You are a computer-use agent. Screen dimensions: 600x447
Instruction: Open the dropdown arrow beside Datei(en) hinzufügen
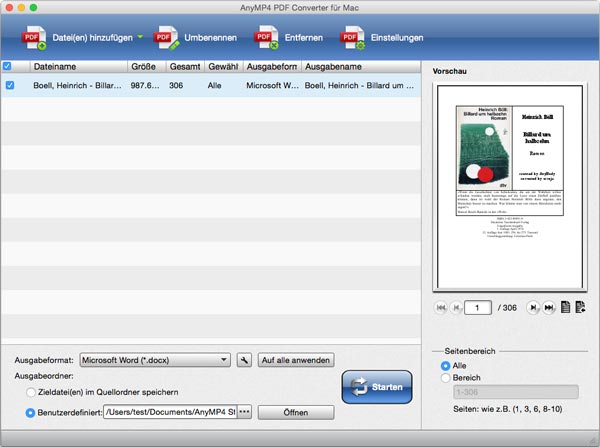[140, 37]
